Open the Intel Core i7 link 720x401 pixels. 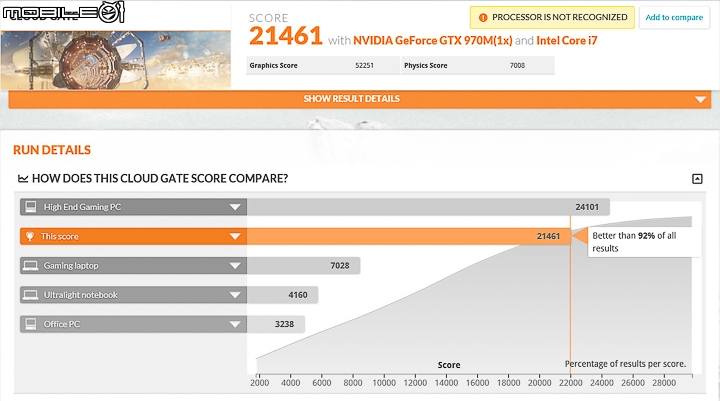click(567, 40)
